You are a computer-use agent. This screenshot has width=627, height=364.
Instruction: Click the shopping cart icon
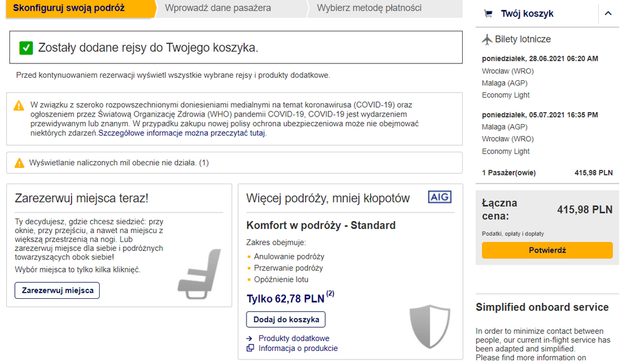(x=488, y=14)
